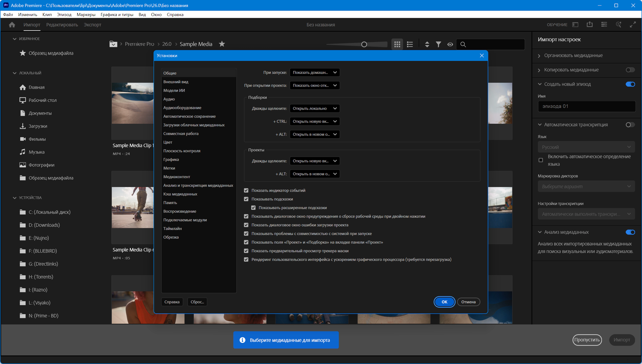
Task: Click the thumbnail size slider handle
Action: point(364,45)
